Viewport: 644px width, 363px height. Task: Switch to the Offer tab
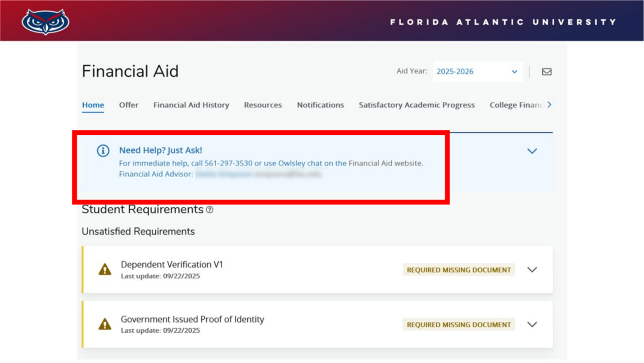coord(129,105)
